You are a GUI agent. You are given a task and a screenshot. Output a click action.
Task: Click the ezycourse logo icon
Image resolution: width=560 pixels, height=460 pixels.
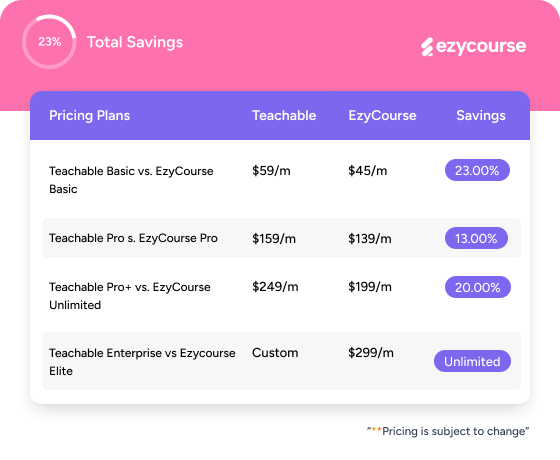pos(427,47)
